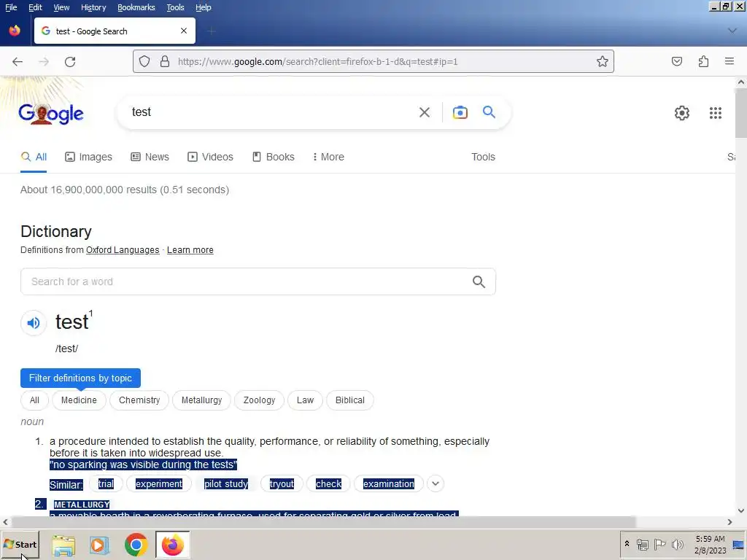Open the tracking protection shield icon
Viewport: 747px width, 560px height.
pyautogui.click(x=144, y=61)
